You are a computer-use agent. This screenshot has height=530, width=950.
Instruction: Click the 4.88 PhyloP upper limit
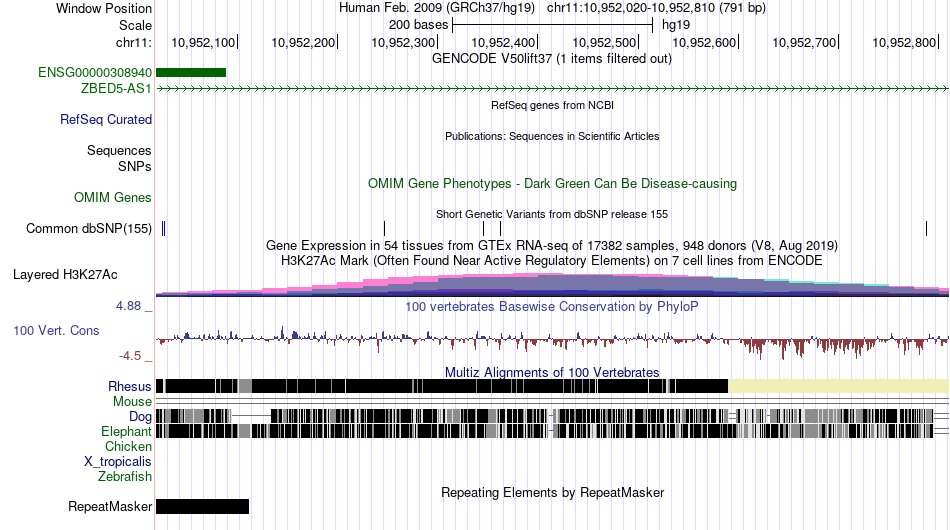coord(128,306)
